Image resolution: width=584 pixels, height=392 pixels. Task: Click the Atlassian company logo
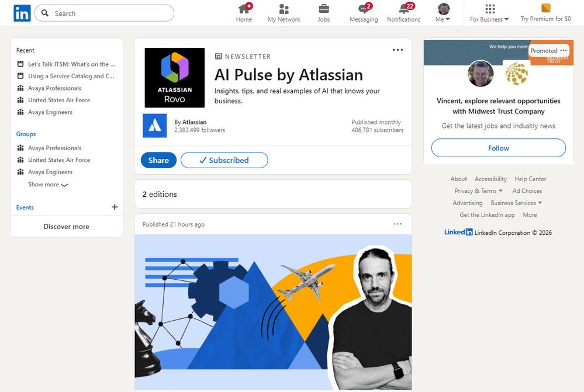[154, 126]
